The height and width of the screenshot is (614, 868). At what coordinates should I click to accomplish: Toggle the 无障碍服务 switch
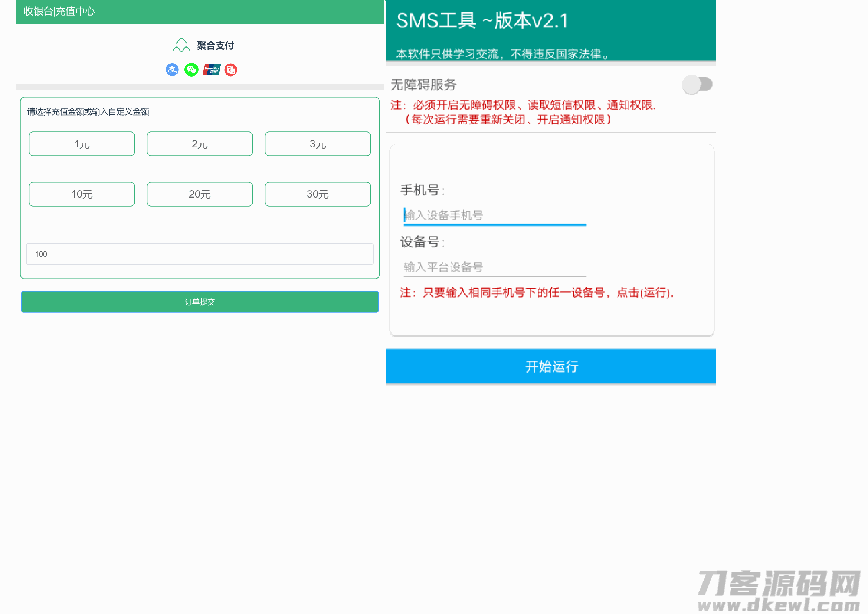(x=697, y=84)
